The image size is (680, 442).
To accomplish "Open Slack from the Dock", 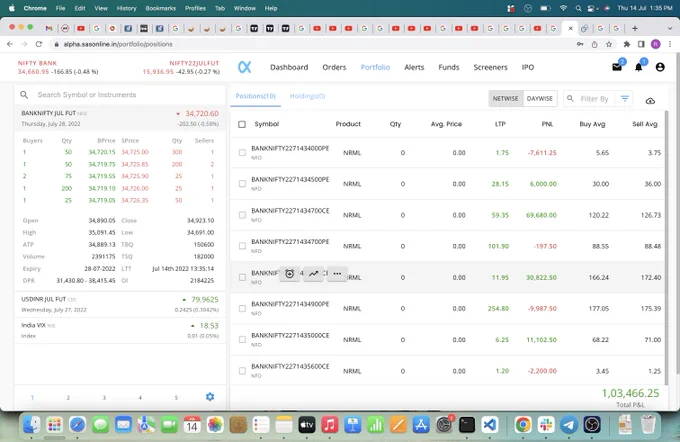I will coord(546,425).
